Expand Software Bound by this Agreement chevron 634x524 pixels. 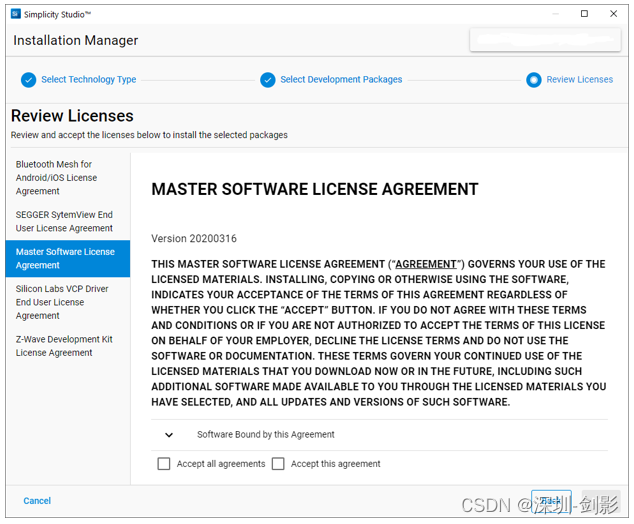point(169,435)
